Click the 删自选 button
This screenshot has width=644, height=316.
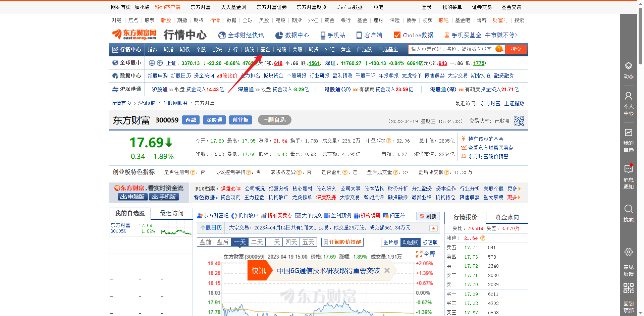[x=274, y=120]
